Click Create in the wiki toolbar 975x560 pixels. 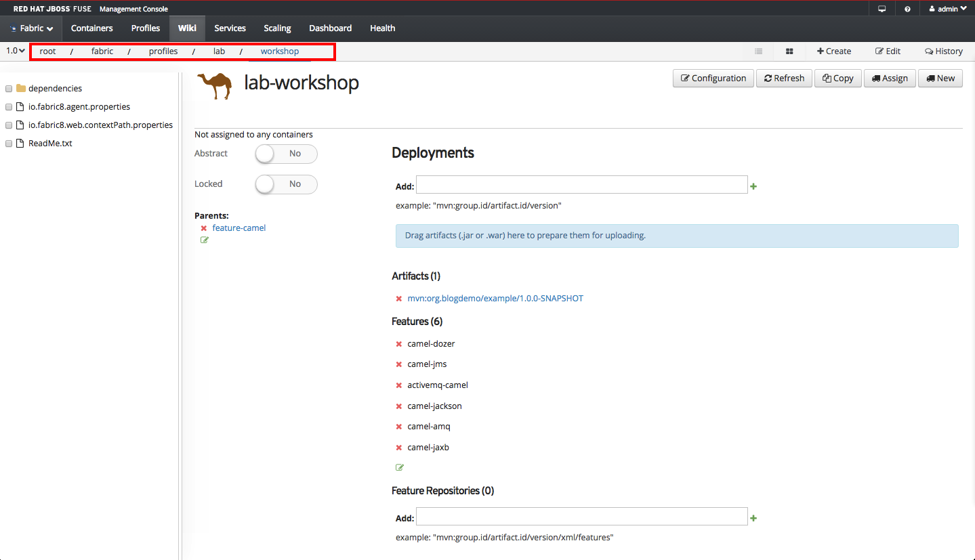834,51
